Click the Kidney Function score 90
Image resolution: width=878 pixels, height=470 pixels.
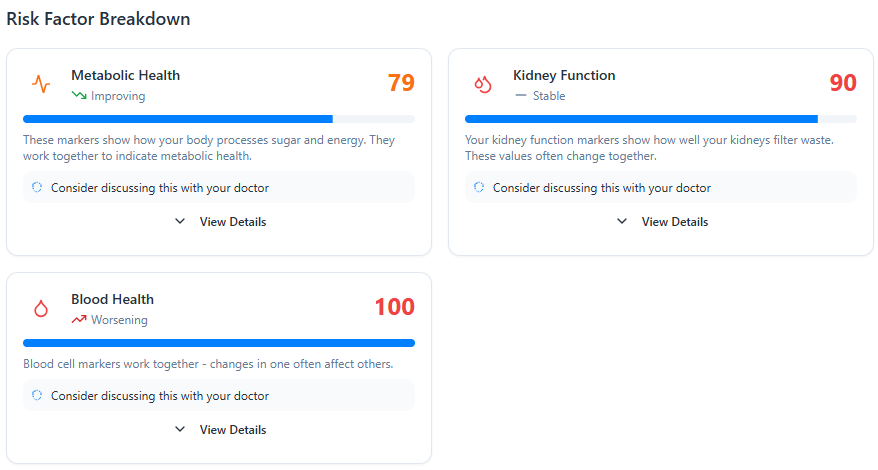point(843,83)
